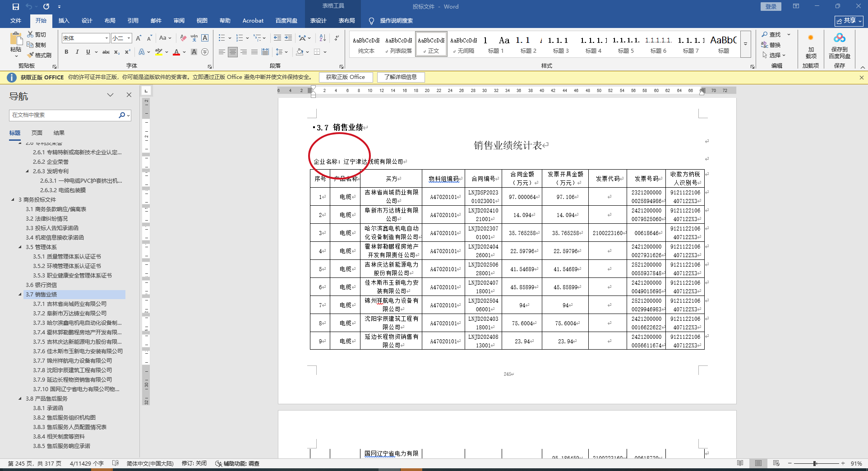Increase font size with grow font icon
The image size is (868, 471).
(x=139, y=38)
